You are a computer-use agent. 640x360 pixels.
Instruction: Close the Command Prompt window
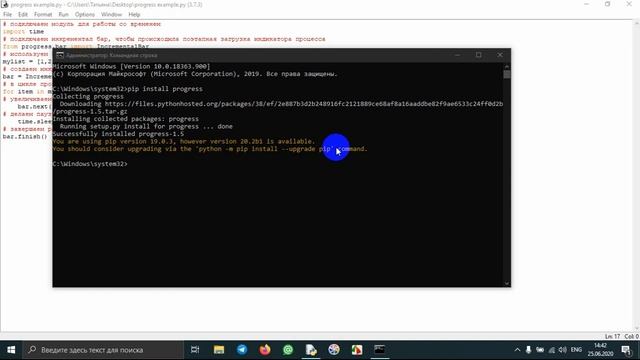(x=500, y=55)
